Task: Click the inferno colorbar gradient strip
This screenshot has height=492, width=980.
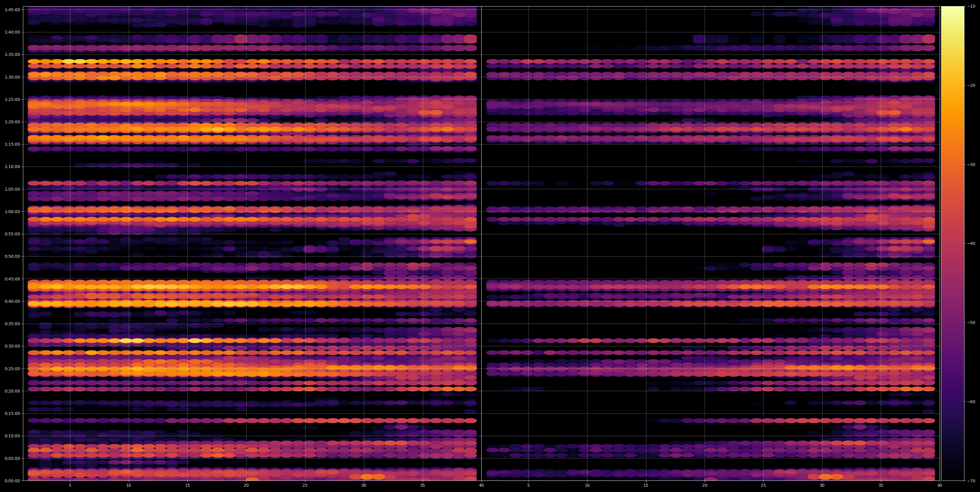Action: 953,243
